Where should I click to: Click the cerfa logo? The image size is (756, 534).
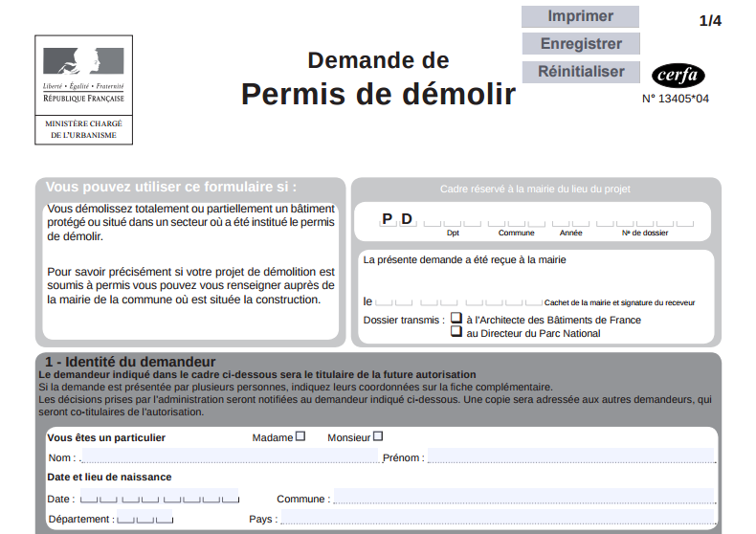click(678, 76)
